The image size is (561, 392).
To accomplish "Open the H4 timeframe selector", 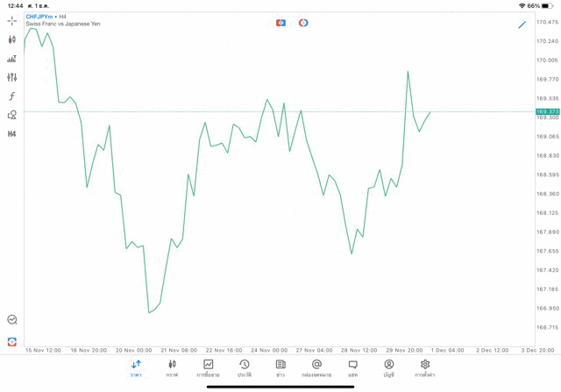I will click(12, 134).
